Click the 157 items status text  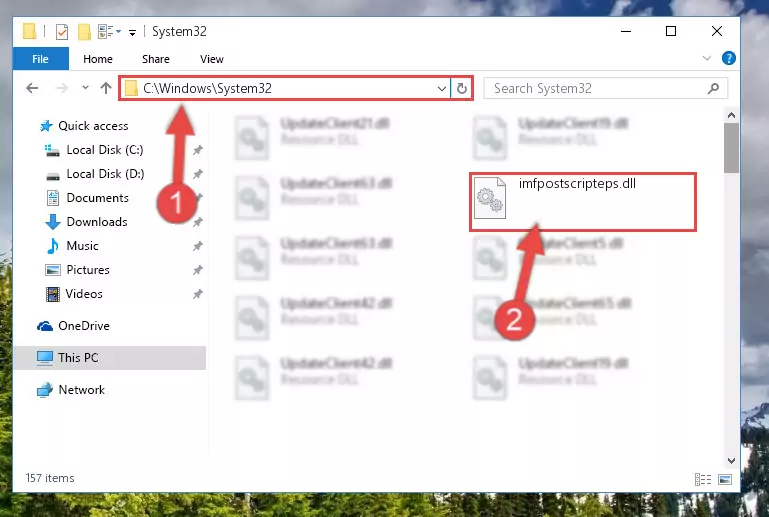pyautogui.click(x=50, y=478)
